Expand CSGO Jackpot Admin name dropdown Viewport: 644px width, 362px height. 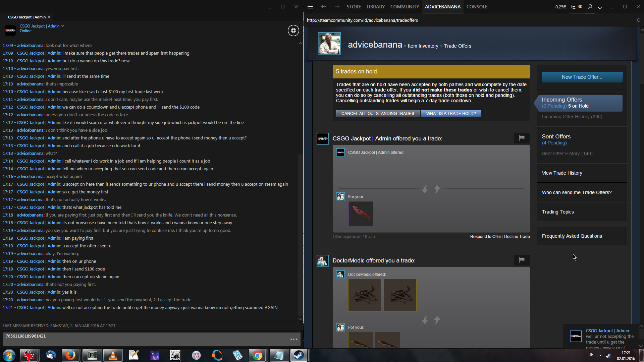tap(63, 26)
